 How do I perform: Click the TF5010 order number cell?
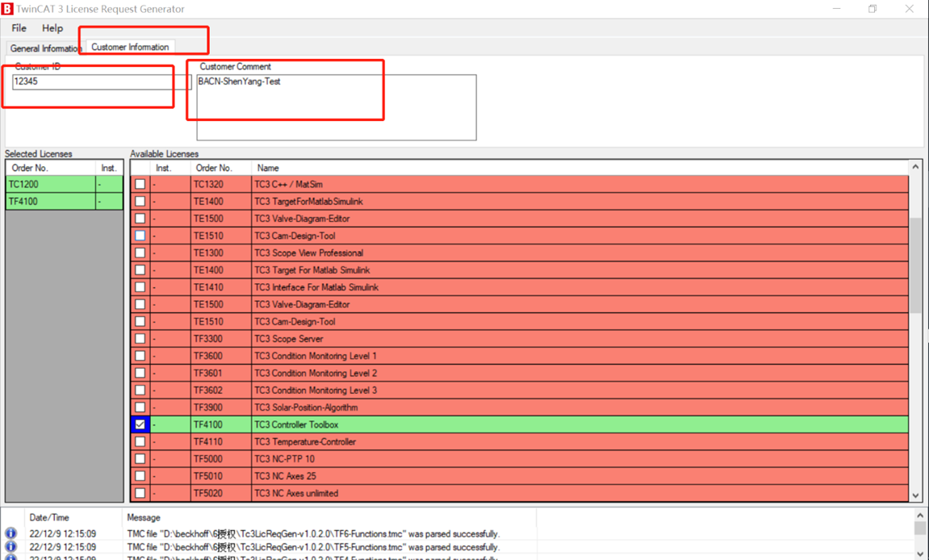coord(221,476)
